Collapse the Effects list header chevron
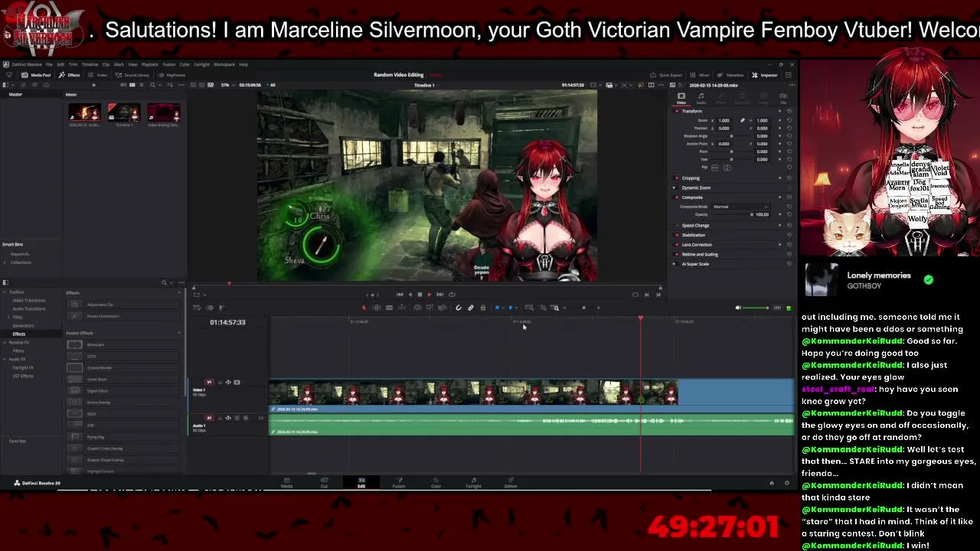 coord(179,292)
